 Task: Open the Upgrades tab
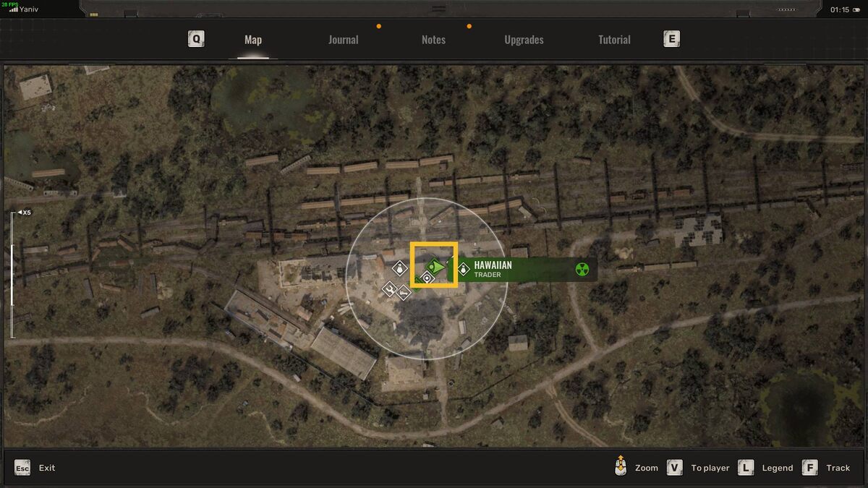(x=524, y=40)
